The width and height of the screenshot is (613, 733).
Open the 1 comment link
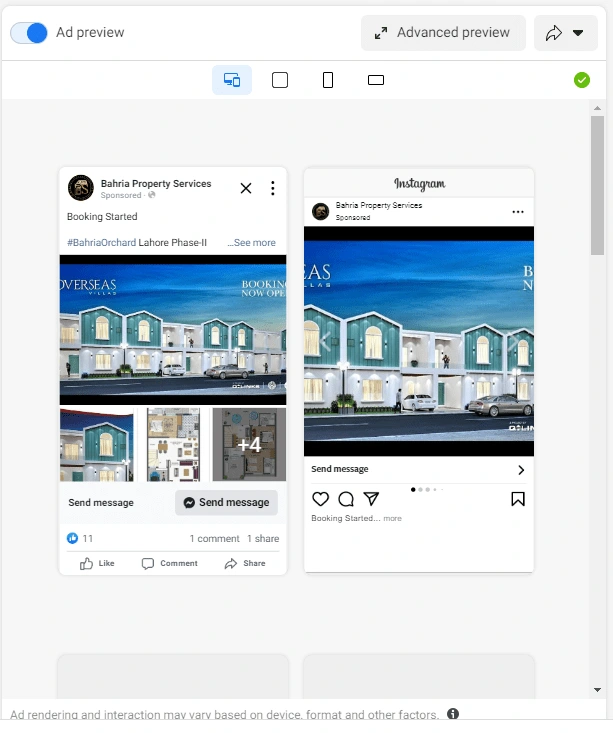click(x=214, y=539)
